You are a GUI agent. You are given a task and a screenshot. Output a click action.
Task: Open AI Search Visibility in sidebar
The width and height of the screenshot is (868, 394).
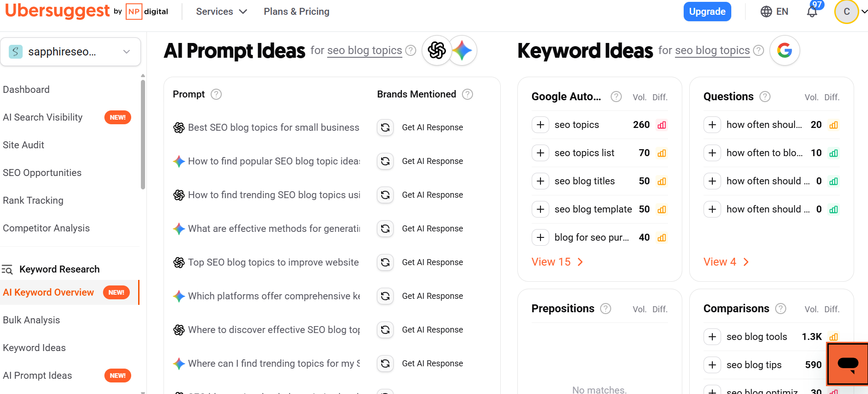click(x=42, y=117)
